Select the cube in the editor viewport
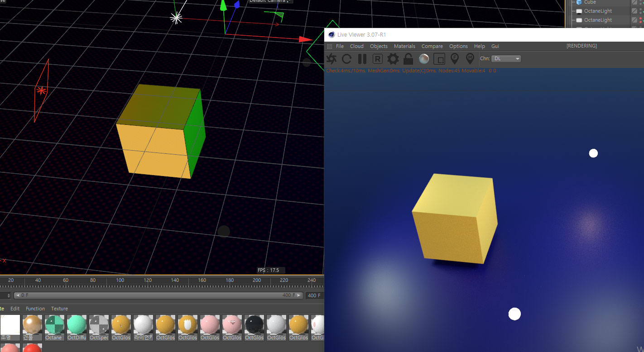The image size is (644, 352). coord(161,131)
